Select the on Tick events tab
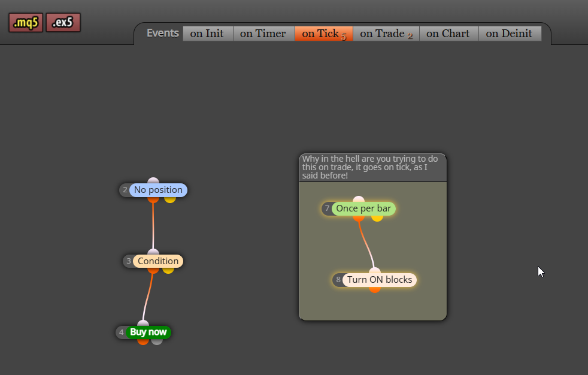588x375 pixels. coord(324,34)
